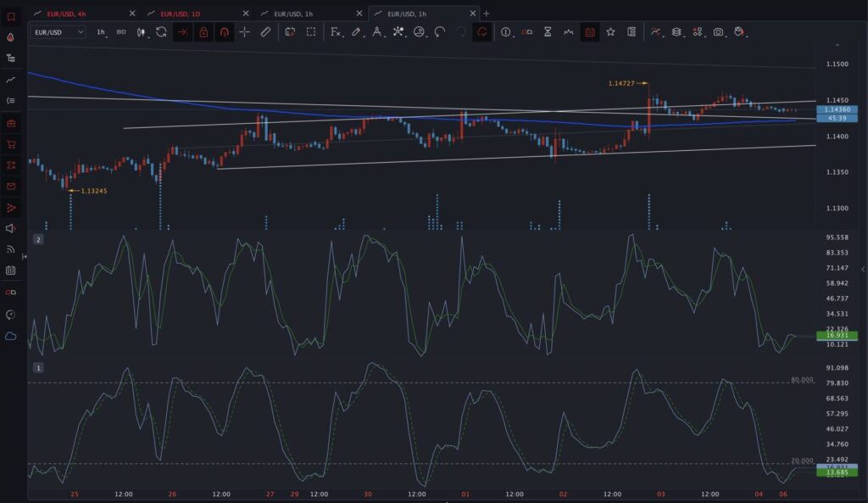Add a new chart tab with plus
Viewport: 868px width, 503px height.
pos(487,14)
